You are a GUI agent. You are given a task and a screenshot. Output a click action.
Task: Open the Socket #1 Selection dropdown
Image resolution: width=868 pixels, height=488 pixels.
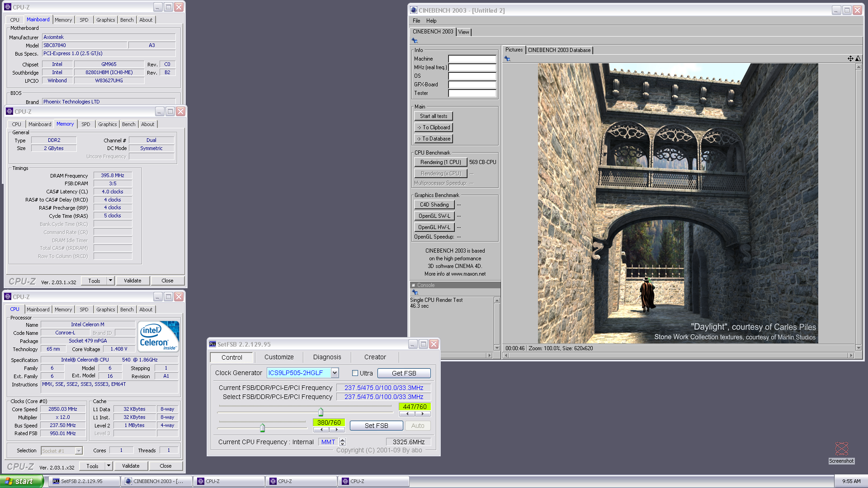(79, 450)
